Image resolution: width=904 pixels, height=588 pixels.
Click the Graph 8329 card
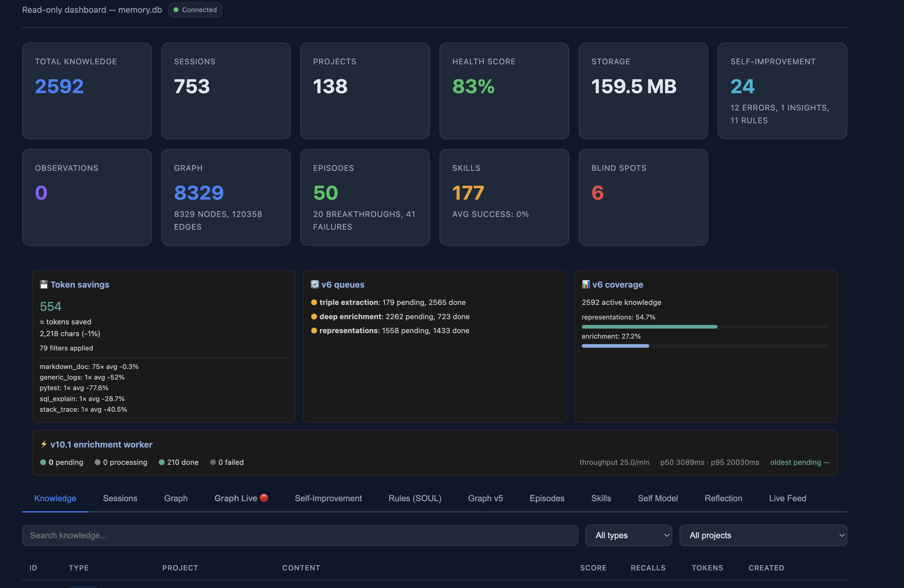click(x=226, y=197)
